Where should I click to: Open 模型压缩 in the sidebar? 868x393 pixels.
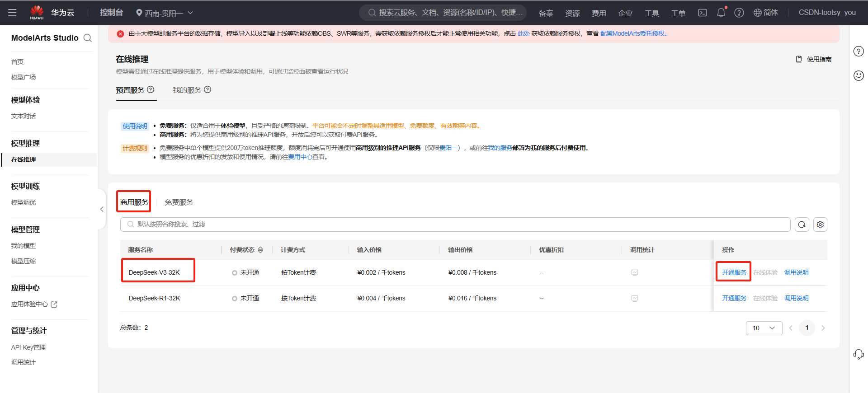coord(24,261)
